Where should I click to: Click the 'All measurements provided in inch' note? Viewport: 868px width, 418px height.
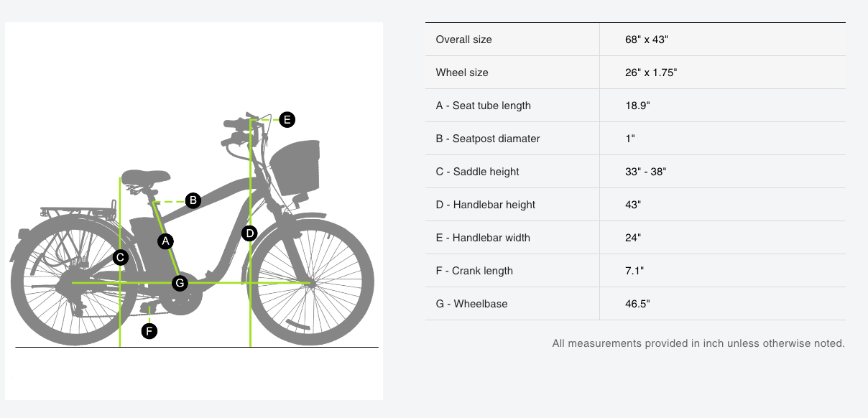698,343
